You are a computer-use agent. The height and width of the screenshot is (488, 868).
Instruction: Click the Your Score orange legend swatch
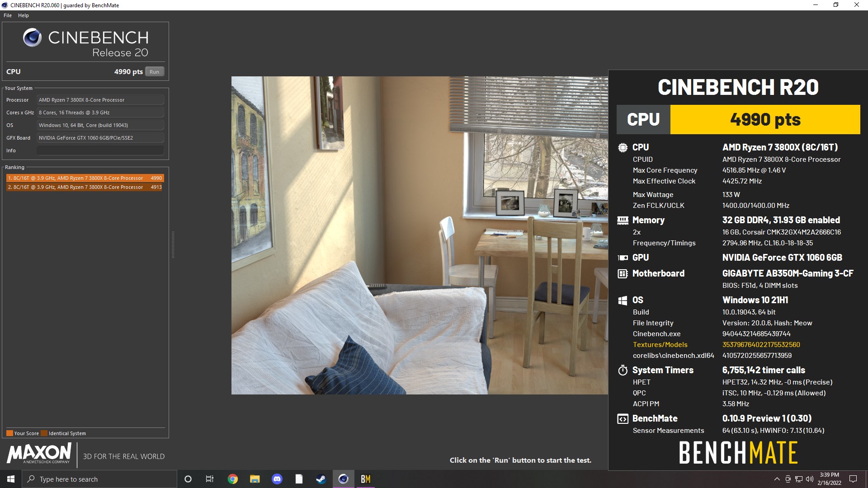coord(9,433)
